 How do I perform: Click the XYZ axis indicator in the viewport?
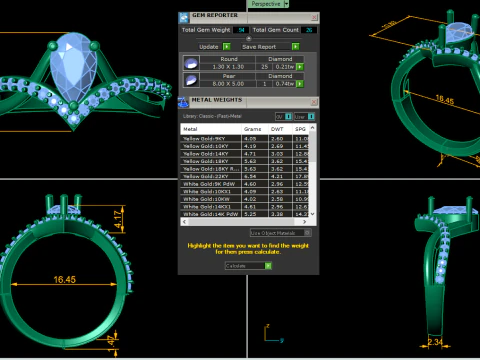pos(273,333)
